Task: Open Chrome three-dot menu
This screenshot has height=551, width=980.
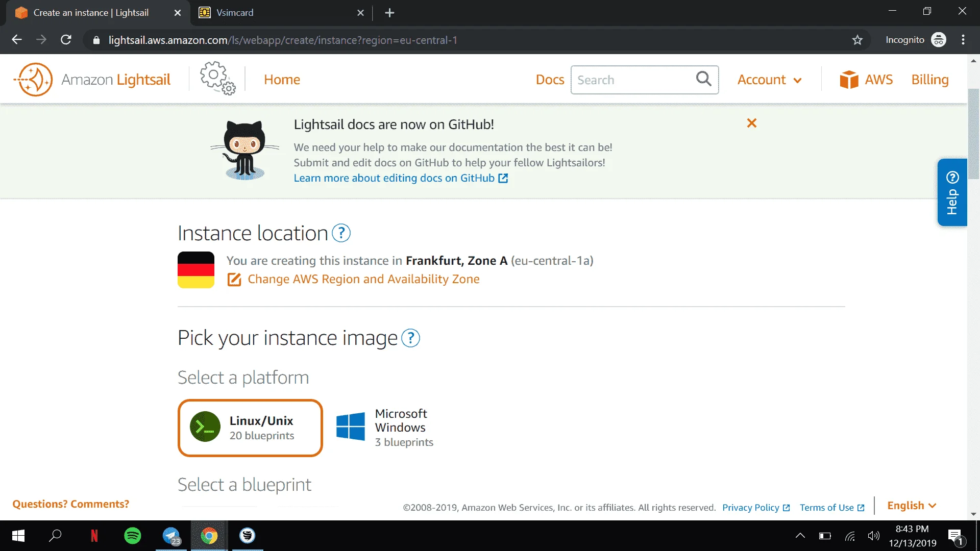Action: [963, 40]
